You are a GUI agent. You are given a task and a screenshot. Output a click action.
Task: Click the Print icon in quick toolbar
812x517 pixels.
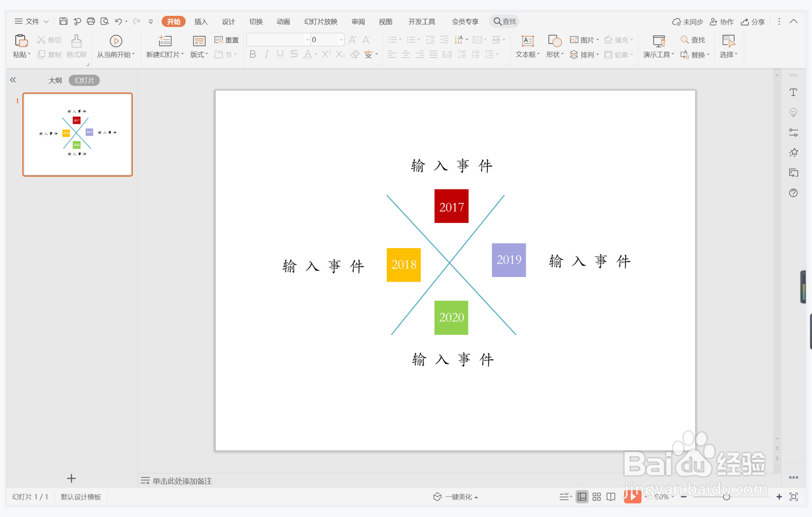click(91, 21)
